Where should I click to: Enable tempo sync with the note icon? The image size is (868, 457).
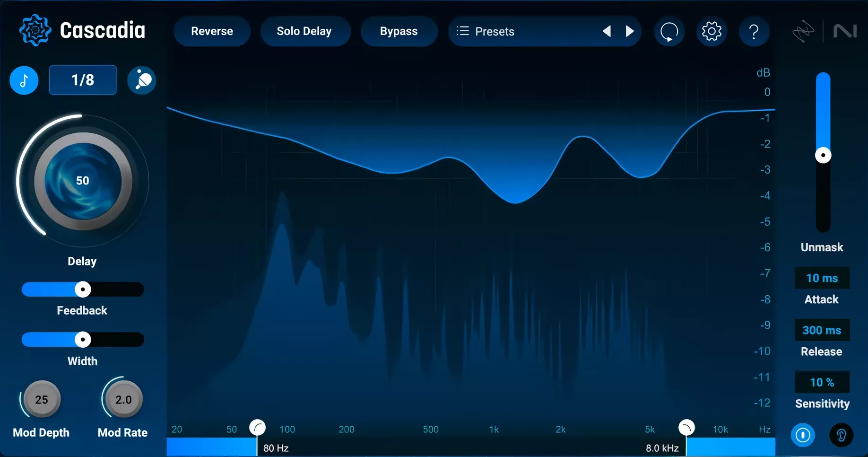click(24, 80)
